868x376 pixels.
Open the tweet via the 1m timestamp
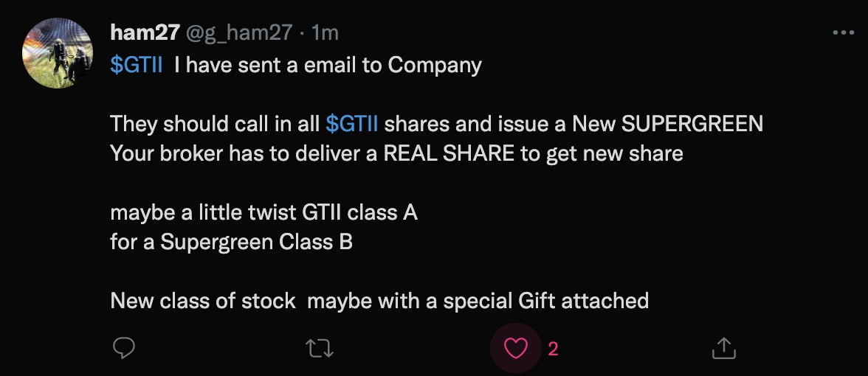point(325,33)
